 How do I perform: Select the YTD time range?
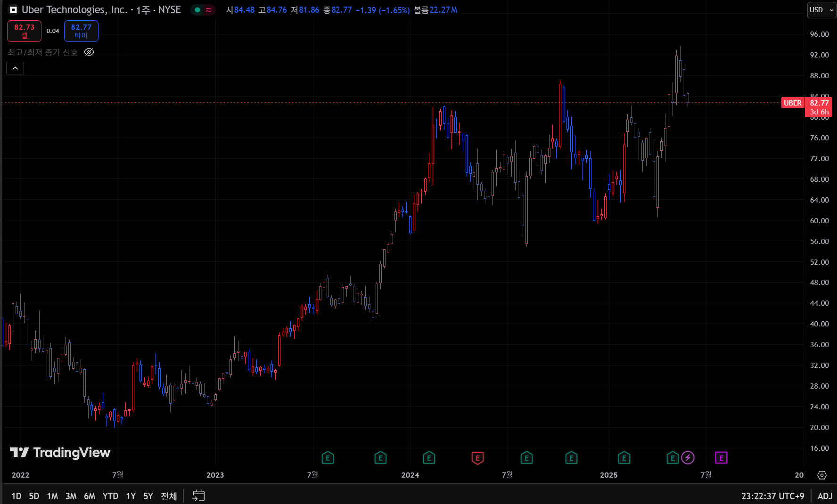[110, 496]
